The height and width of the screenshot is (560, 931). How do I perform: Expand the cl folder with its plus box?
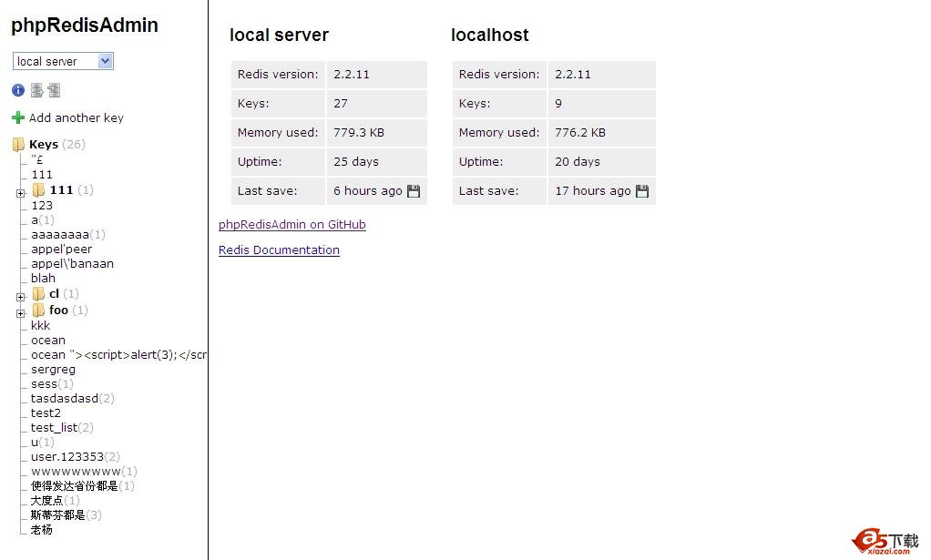click(21, 297)
